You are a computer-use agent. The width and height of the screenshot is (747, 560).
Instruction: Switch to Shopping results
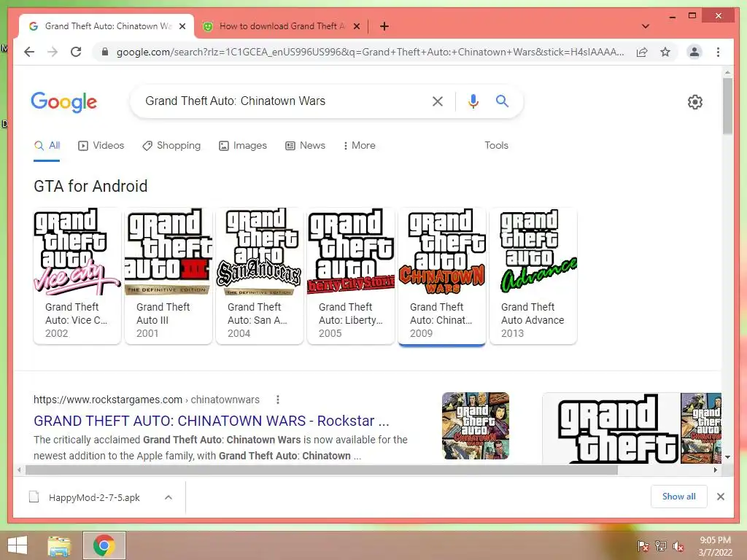tap(171, 146)
